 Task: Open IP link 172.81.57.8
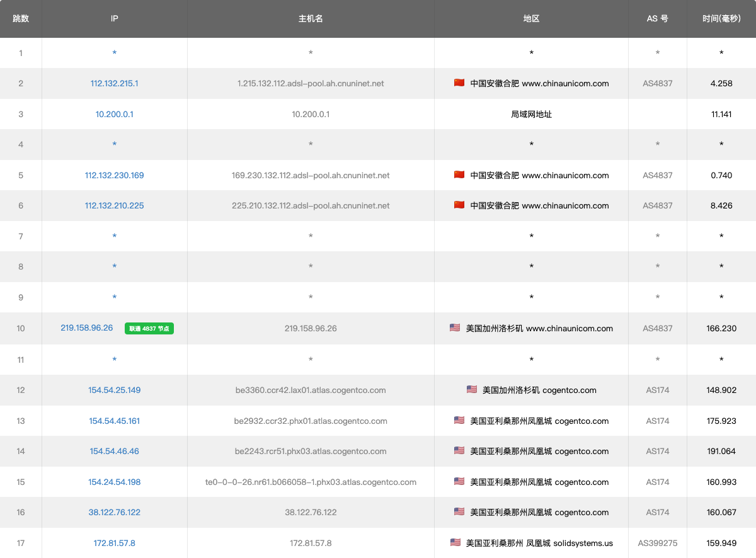(x=115, y=543)
